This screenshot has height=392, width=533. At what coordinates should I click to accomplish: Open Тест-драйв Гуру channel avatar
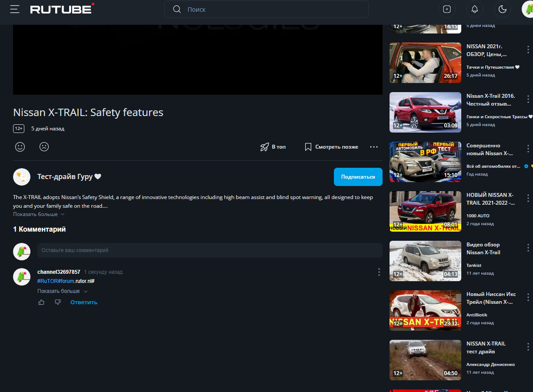pos(22,177)
